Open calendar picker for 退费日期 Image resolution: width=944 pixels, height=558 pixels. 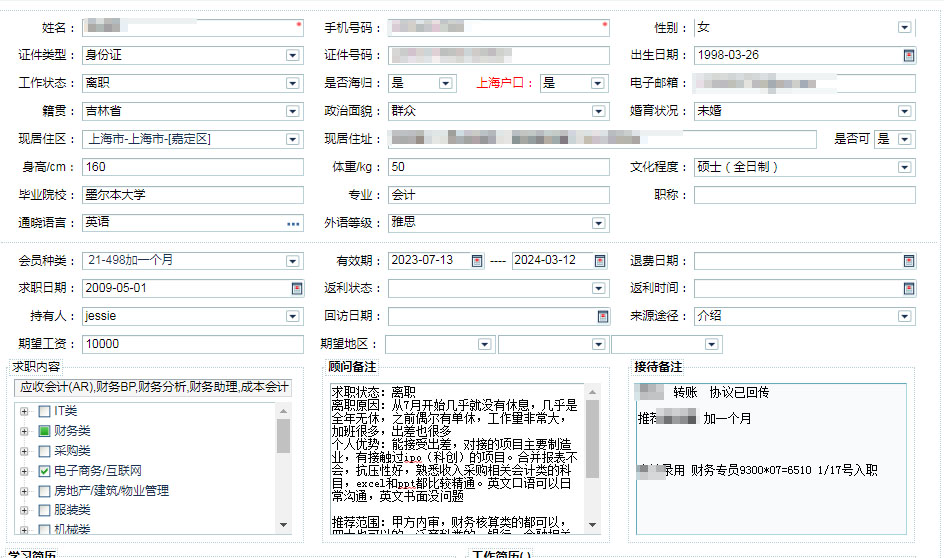coord(908,261)
